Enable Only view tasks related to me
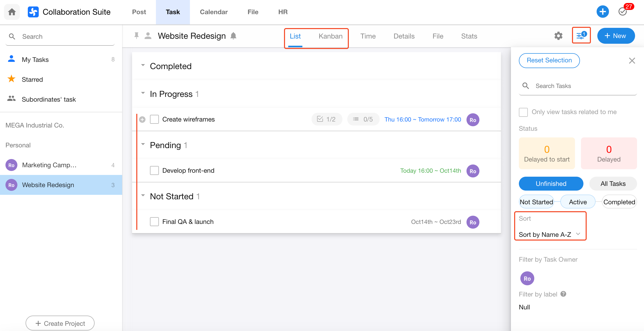The width and height of the screenshot is (644, 331). (523, 112)
